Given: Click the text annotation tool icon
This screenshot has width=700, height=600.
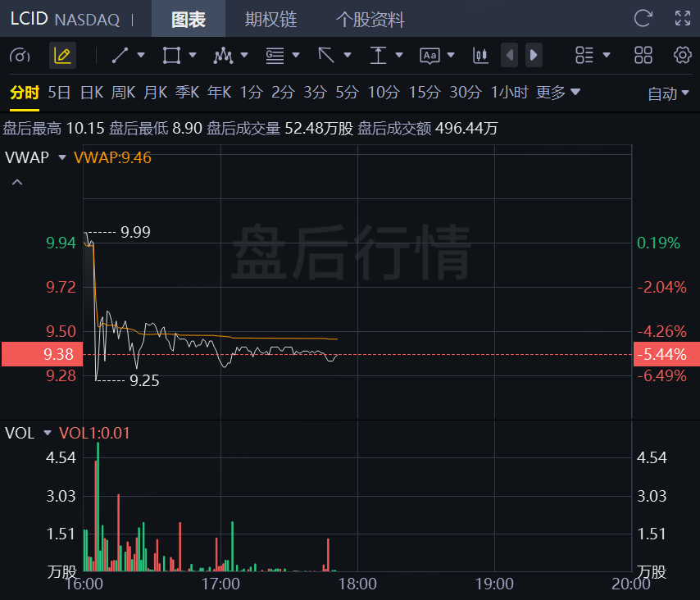Looking at the screenshot, I should pyautogui.click(x=430, y=56).
